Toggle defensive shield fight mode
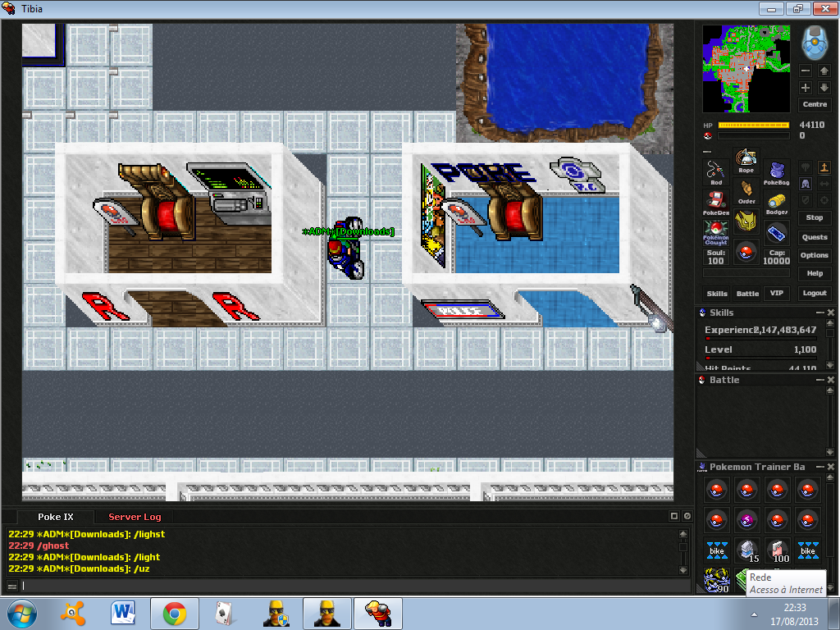 [806, 200]
